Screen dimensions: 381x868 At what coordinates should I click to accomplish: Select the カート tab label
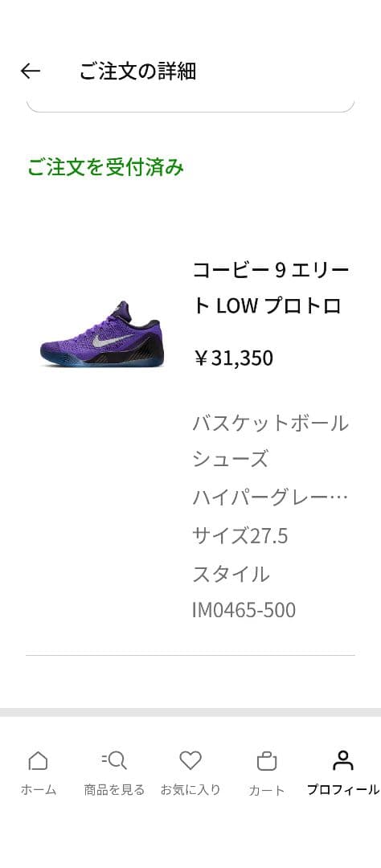266,791
